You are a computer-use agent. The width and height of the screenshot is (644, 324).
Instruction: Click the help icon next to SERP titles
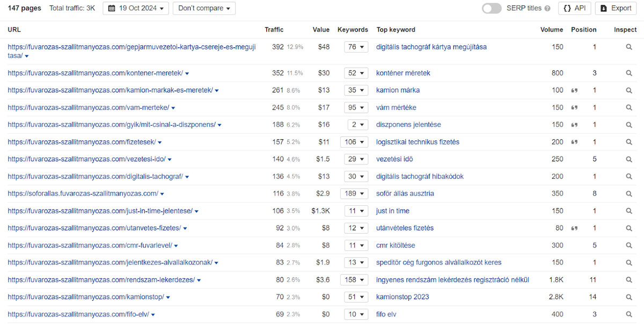point(547,9)
